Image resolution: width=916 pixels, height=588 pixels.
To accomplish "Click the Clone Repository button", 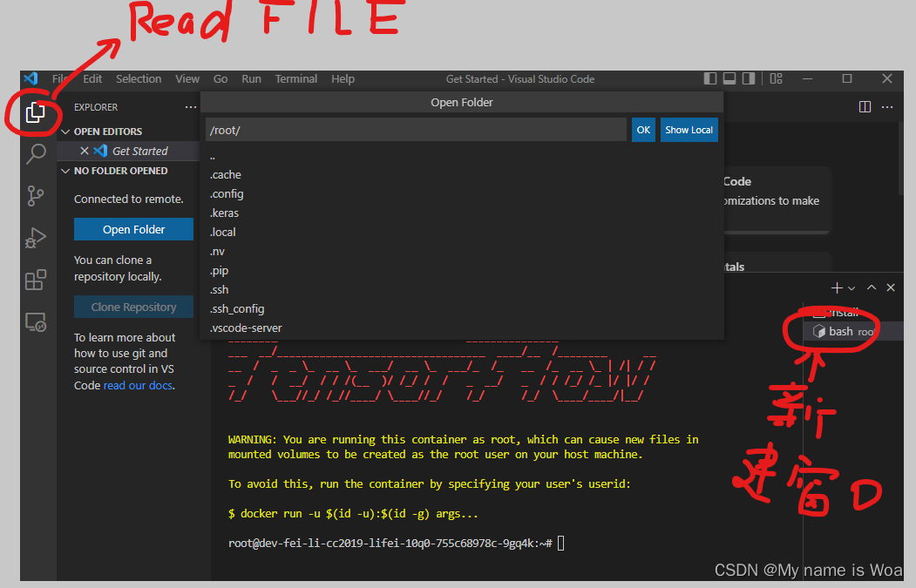I will 133,308.
